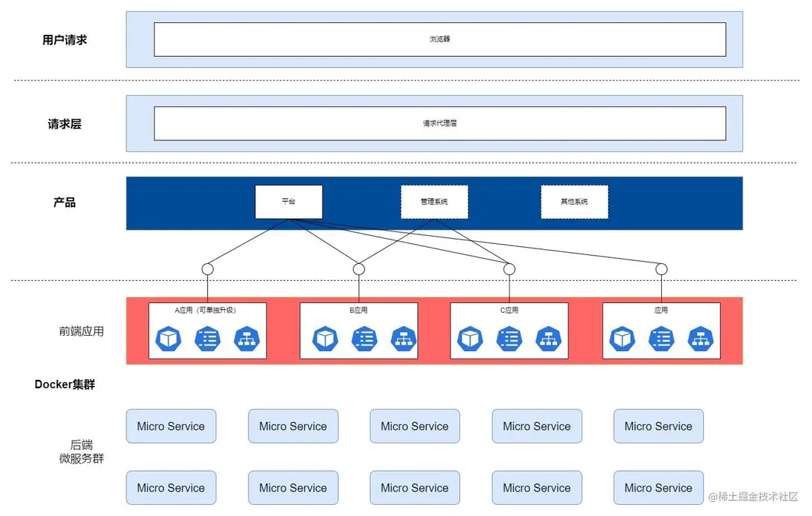
Task: Click the list hexagon icon in C应用
Action: click(x=510, y=339)
